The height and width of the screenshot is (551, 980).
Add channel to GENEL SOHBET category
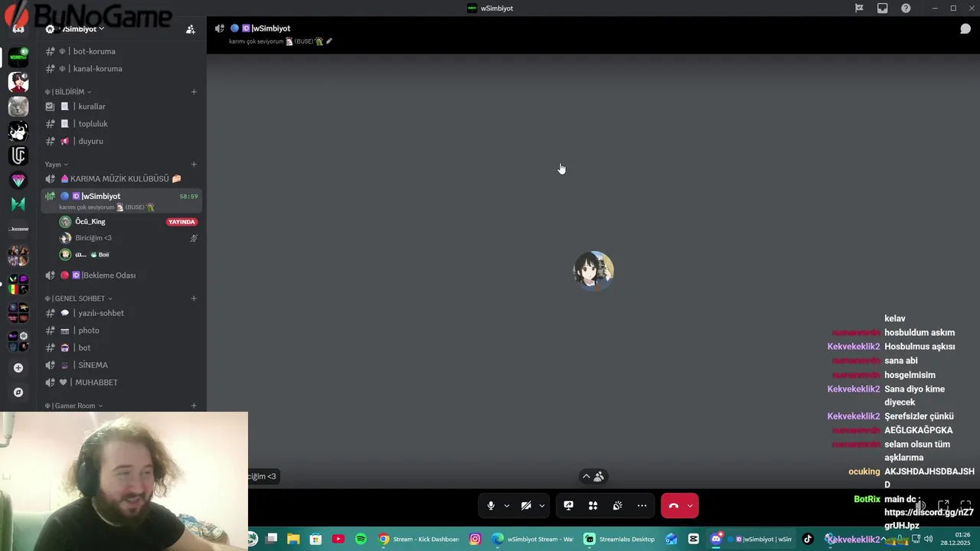(x=194, y=298)
